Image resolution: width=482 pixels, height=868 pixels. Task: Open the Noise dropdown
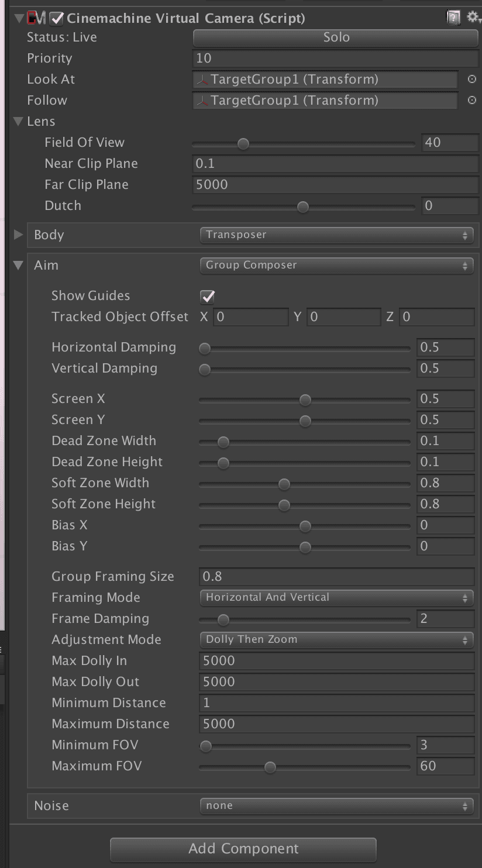pos(336,806)
